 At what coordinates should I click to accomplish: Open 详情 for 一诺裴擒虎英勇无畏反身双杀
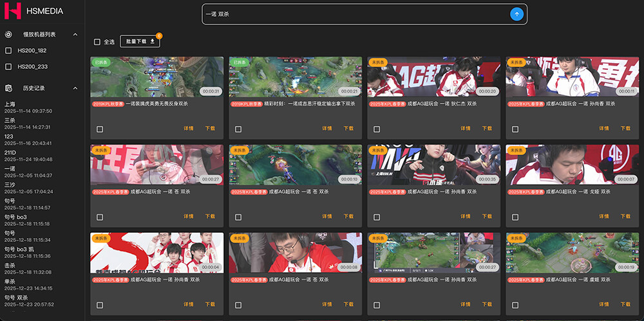point(189,129)
